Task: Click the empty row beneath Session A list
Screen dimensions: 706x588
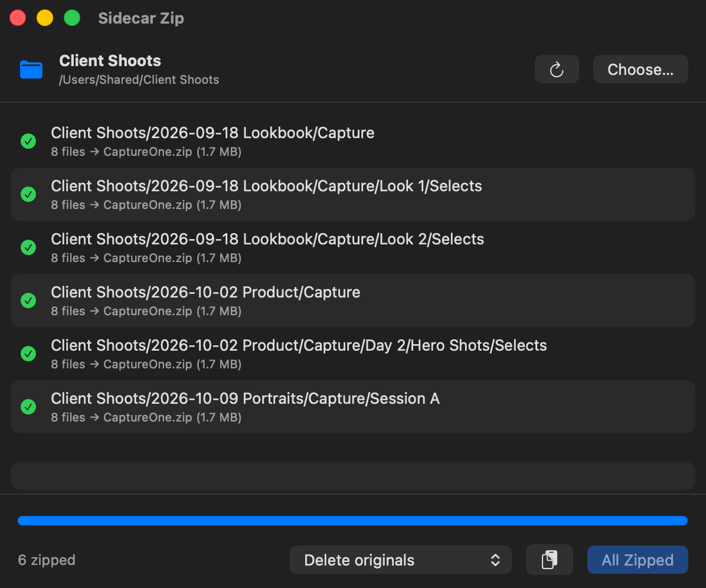Action: [352, 475]
